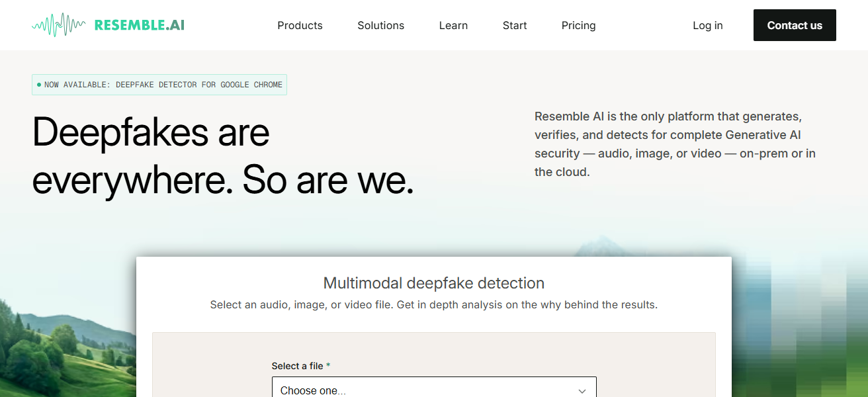
Task: Click the green dot in announcement badge
Action: (39, 85)
